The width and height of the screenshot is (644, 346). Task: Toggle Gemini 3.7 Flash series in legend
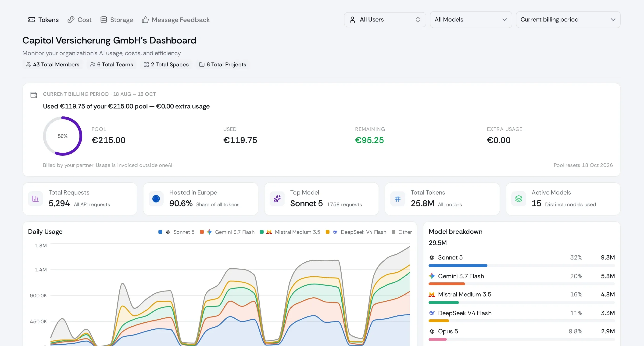tap(227, 232)
